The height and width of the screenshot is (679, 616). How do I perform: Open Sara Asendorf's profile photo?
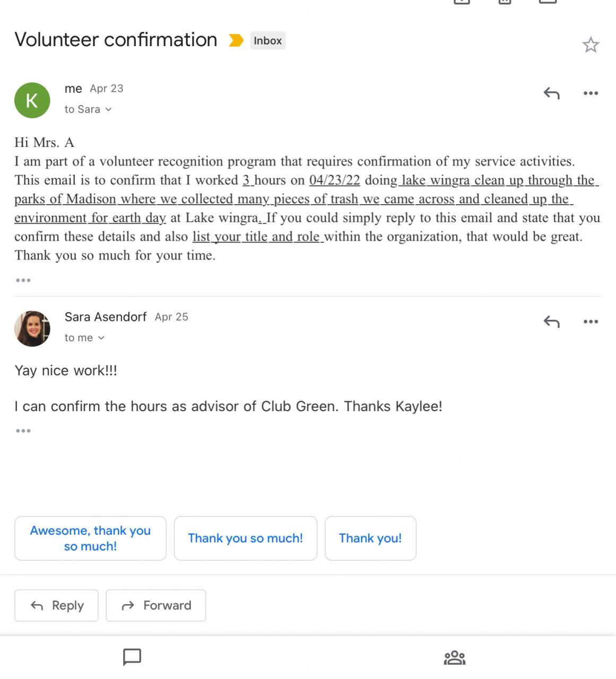click(32, 329)
